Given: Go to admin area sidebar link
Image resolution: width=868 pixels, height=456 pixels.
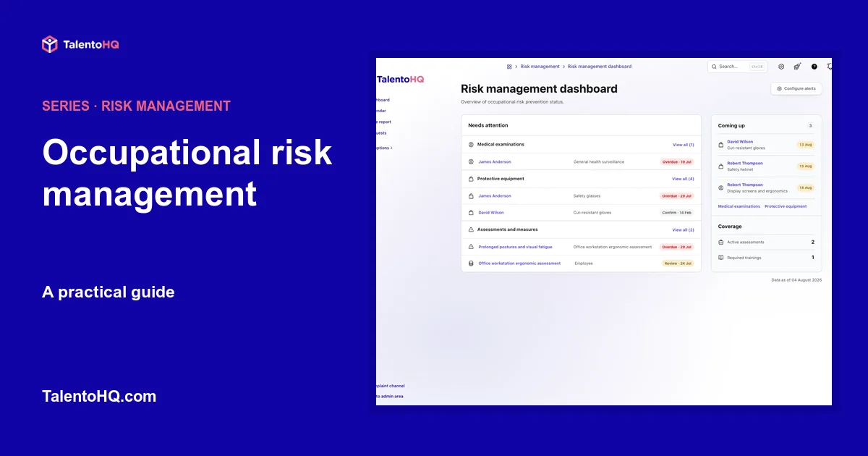Looking at the screenshot, I should (390, 397).
